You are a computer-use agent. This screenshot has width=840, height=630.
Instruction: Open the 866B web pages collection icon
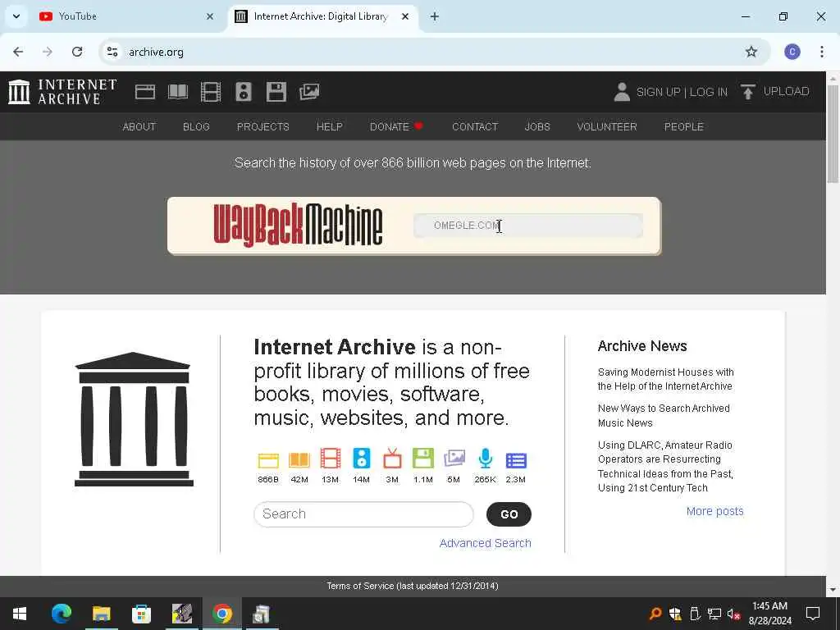(268, 460)
